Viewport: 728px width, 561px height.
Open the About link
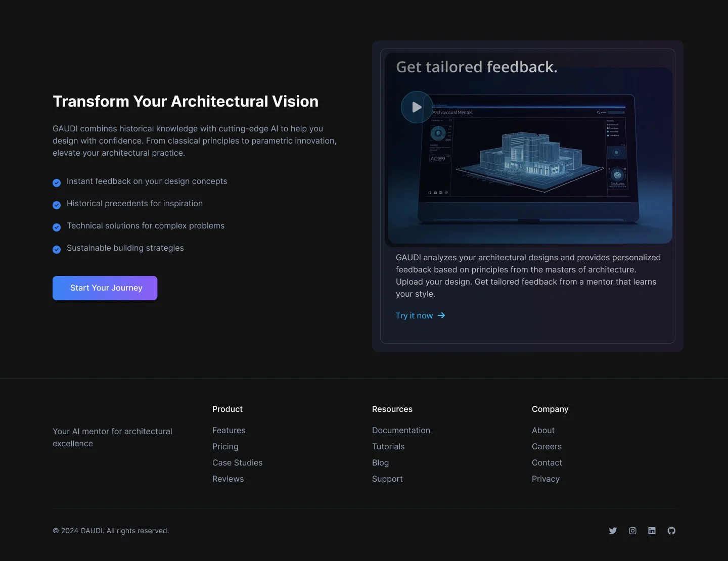click(x=543, y=431)
